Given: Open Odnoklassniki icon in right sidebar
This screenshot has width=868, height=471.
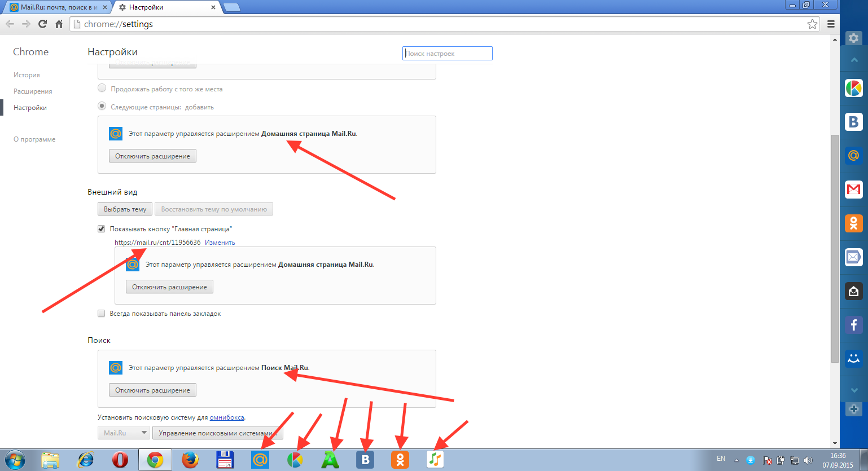Looking at the screenshot, I should [x=853, y=223].
